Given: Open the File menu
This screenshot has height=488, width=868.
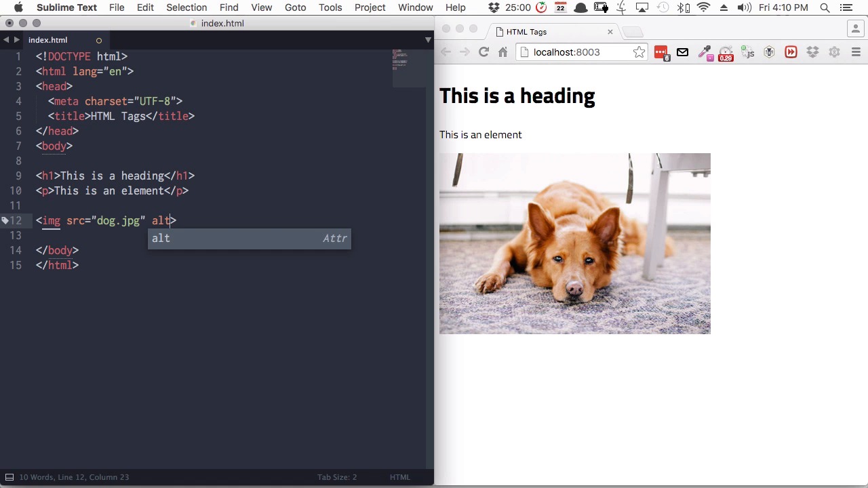Looking at the screenshot, I should pyautogui.click(x=117, y=7).
